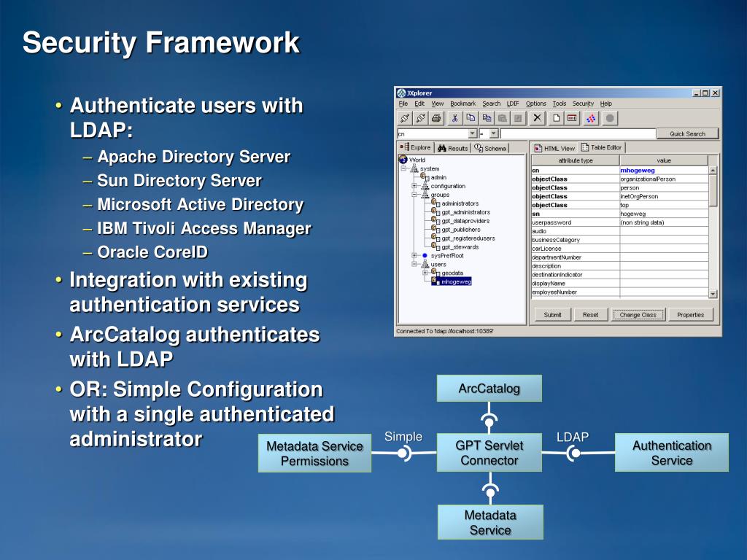Image resolution: width=747 pixels, height=560 pixels.
Task: Switch to the Results tab
Action: [x=453, y=148]
